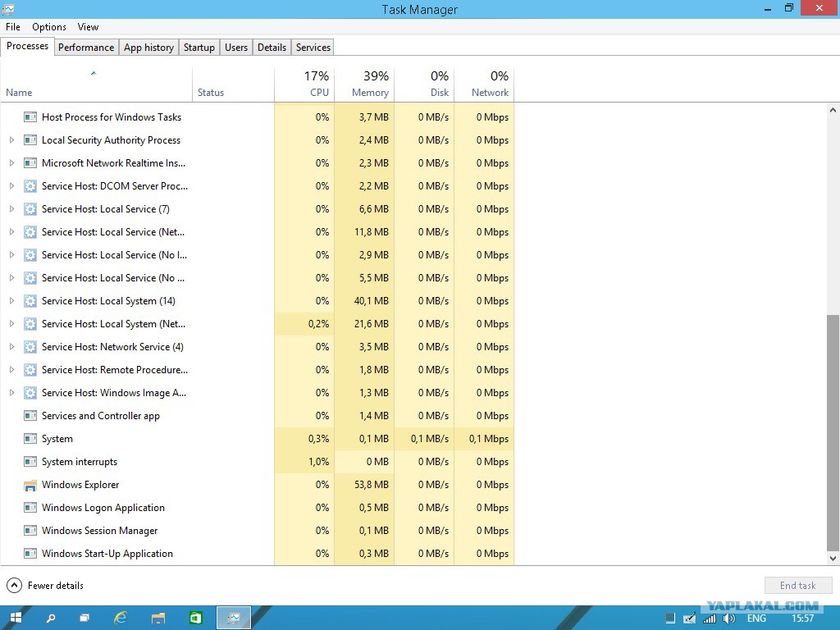The height and width of the screenshot is (630, 840).
Task: Sort by the CPU column header
Action: (304, 84)
